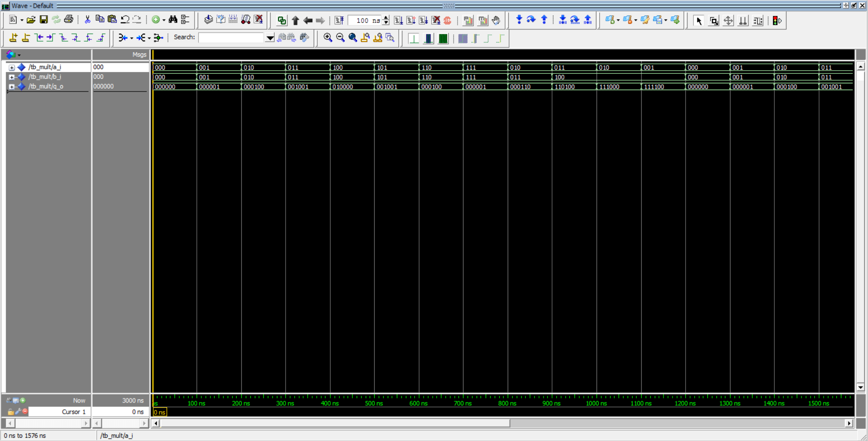Cut the selection with the scissors icon
This screenshot has width=868, height=441.
tap(87, 20)
